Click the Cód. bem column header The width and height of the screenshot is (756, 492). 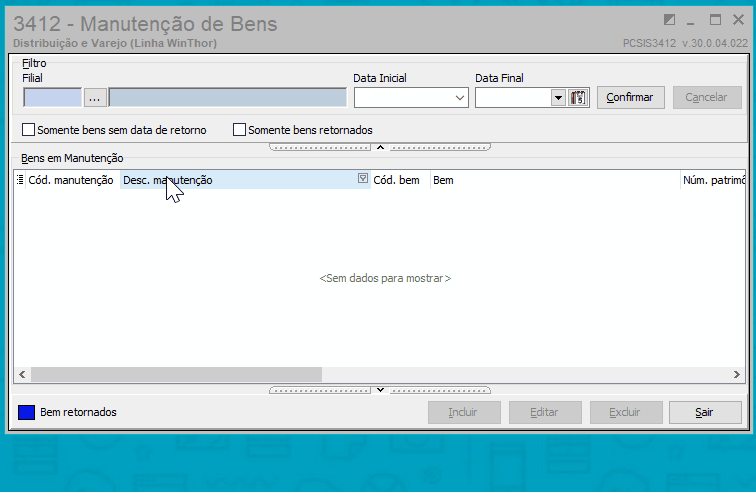tap(400, 180)
